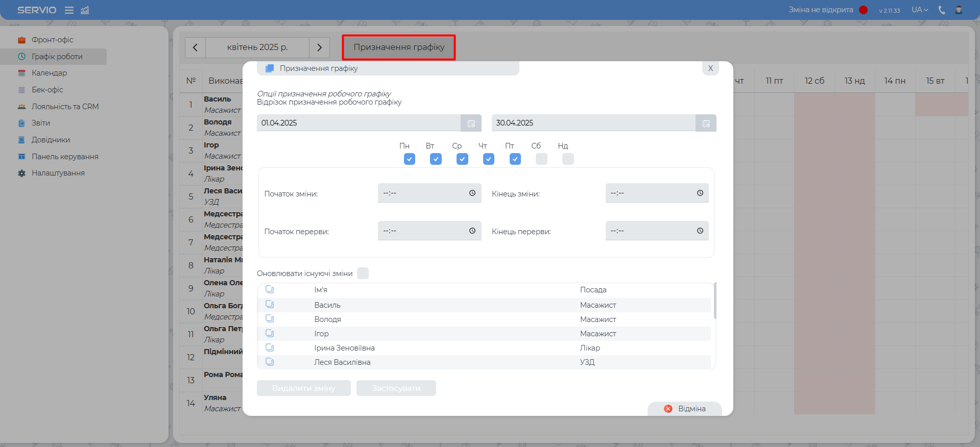Click the Застосувати button
980x447 pixels.
[396, 388]
